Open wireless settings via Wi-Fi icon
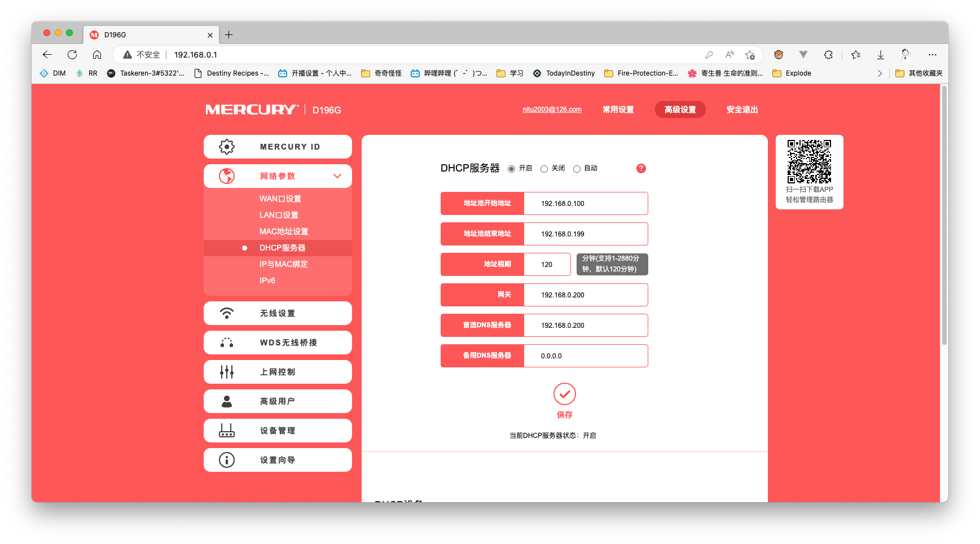The height and width of the screenshot is (544, 980). [227, 313]
